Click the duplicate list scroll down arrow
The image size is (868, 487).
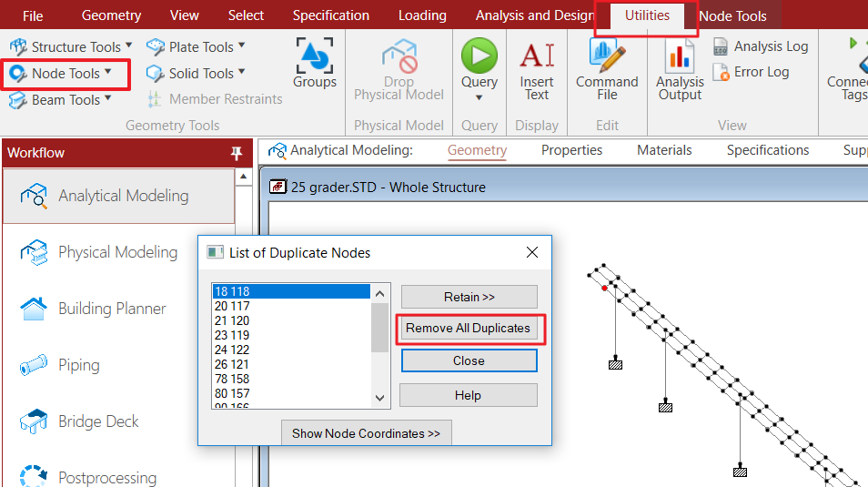coord(379,398)
